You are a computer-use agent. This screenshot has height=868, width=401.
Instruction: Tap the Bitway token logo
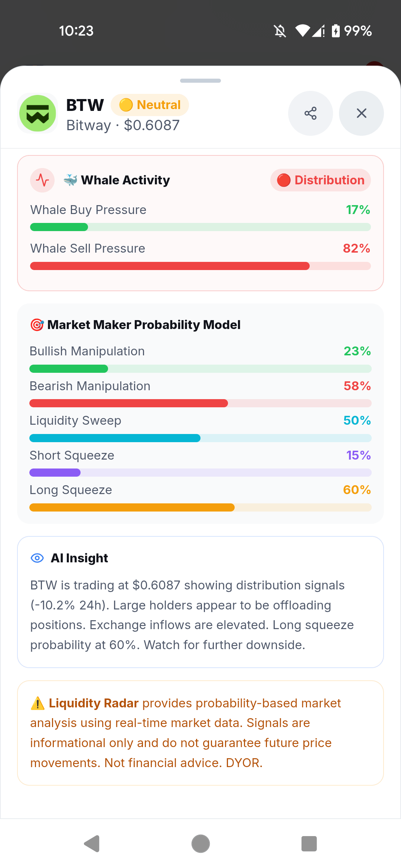[x=38, y=114]
